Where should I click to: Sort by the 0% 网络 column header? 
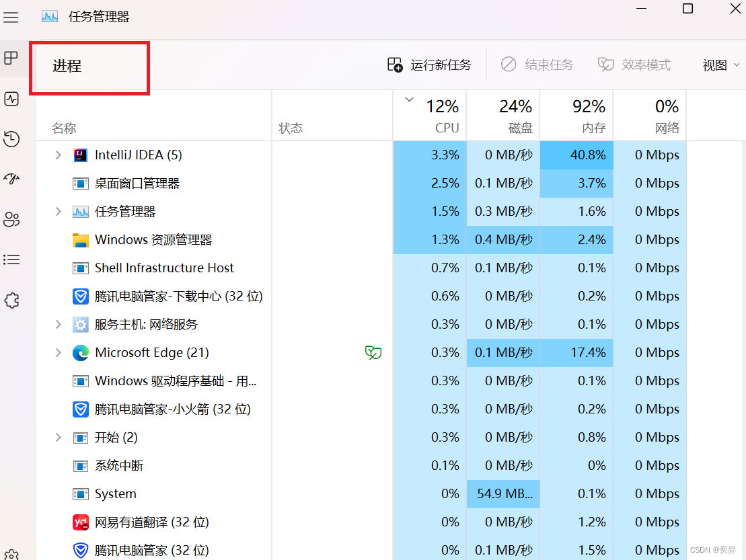coord(650,116)
